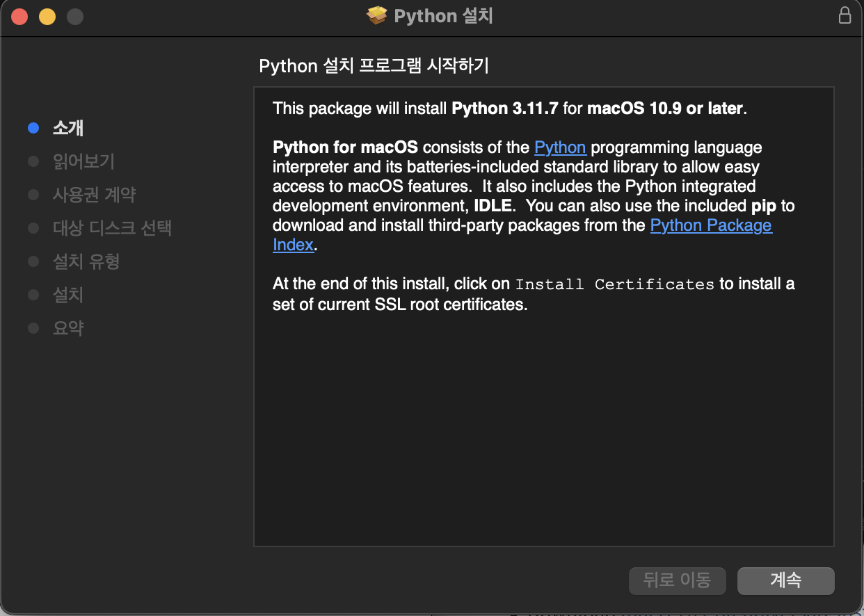Click the 계속 button
This screenshot has height=616, width=864.
click(x=785, y=581)
